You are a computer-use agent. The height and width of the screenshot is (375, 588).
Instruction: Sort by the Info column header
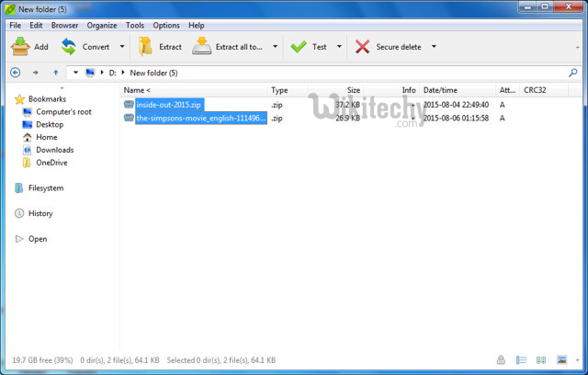coord(391,90)
